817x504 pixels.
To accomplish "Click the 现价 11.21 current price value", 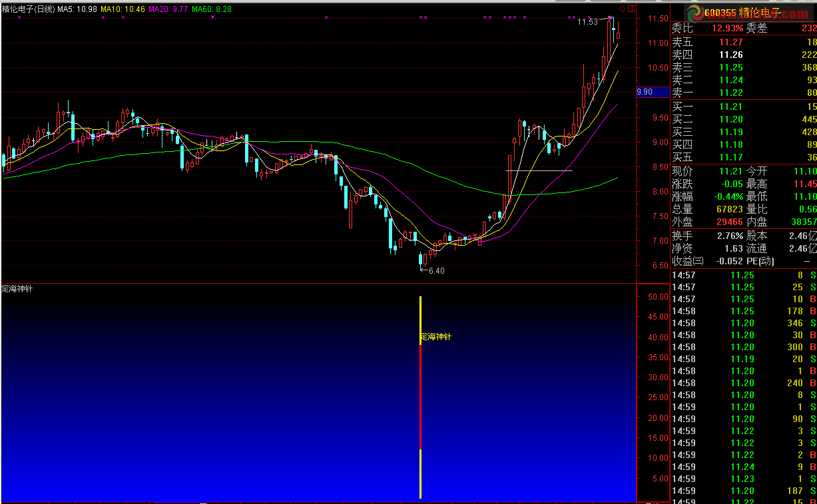I will coord(731,171).
